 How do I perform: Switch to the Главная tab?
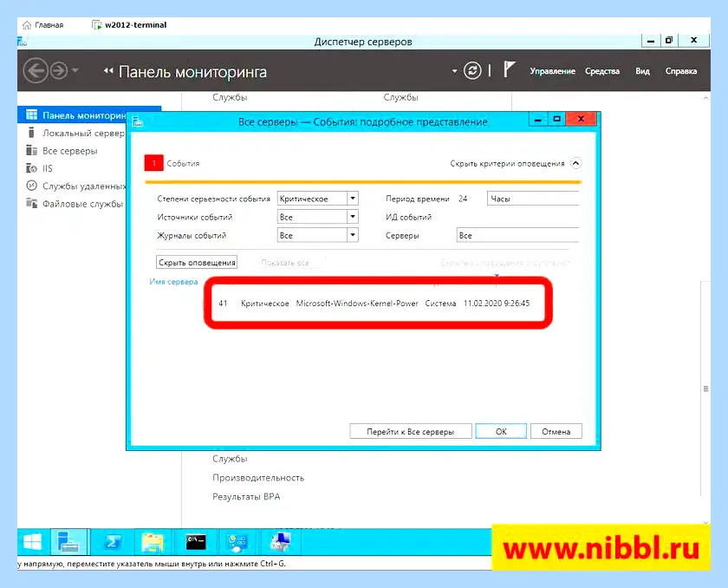pyautogui.click(x=43, y=25)
